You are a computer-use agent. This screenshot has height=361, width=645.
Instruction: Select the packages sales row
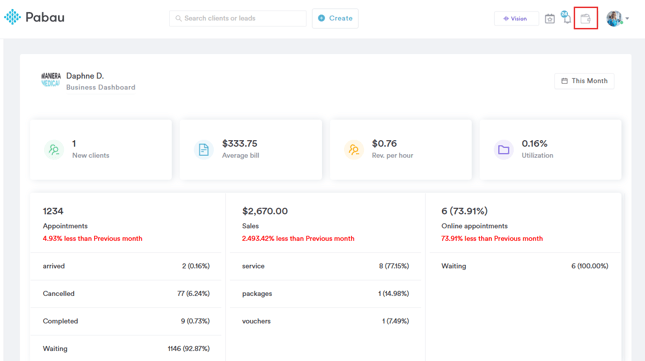325,294
